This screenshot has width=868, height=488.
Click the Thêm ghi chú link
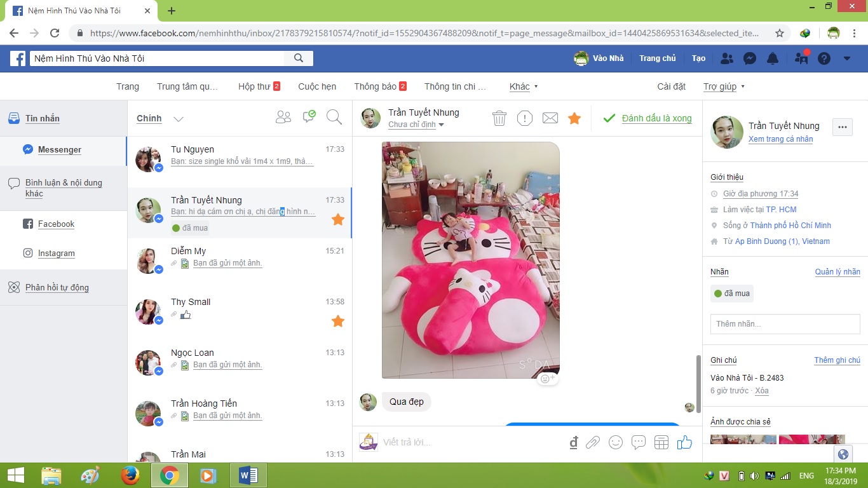[x=837, y=360]
